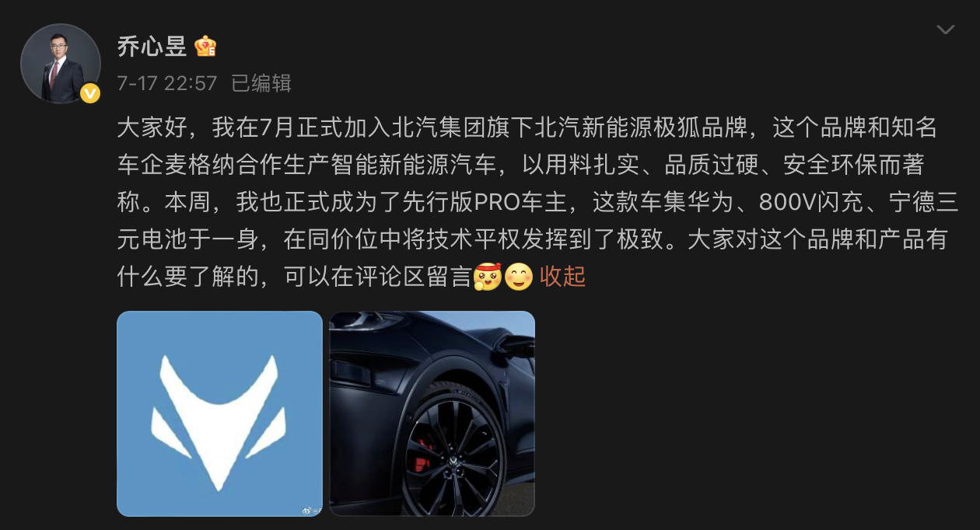Click the money-face emoji in the post
The image size is (980, 530).
[x=487, y=276]
